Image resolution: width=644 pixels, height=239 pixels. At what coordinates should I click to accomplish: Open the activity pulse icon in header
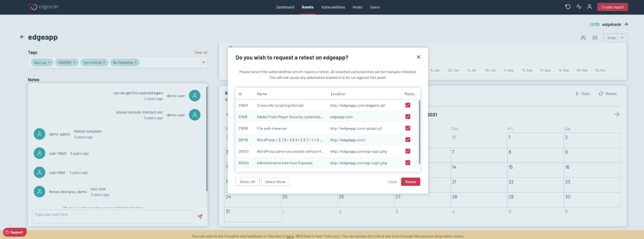(x=579, y=7)
